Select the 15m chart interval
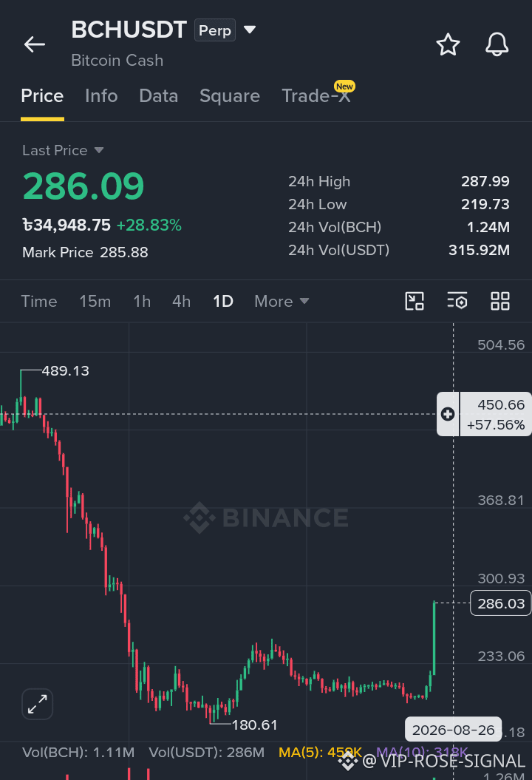The height and width of the screenshot is (780, 532). coord(95,301)
